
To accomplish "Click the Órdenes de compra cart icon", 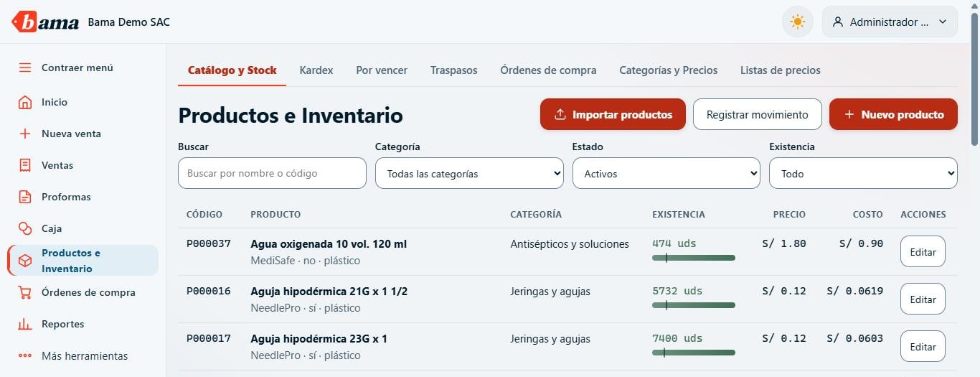I will point(25,292).
